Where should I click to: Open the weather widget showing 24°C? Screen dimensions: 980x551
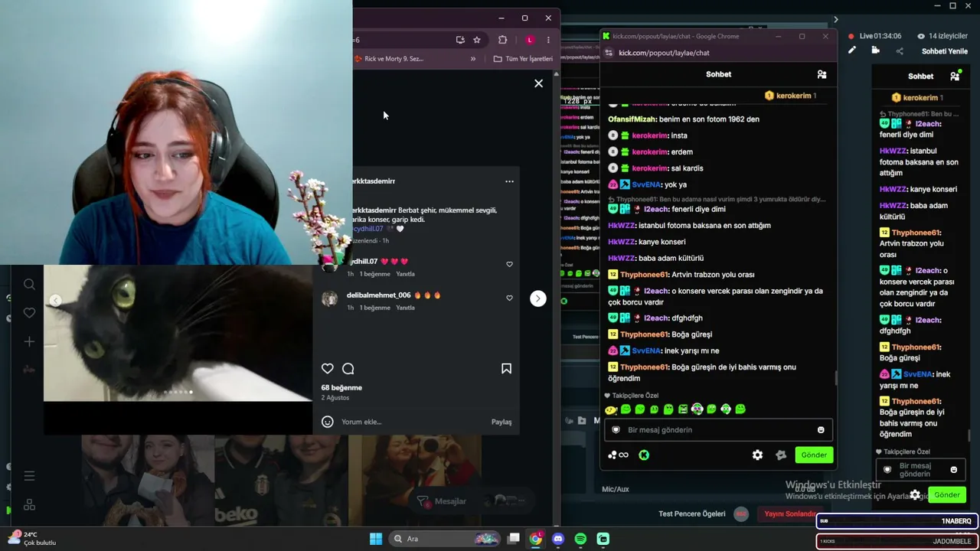31,539
